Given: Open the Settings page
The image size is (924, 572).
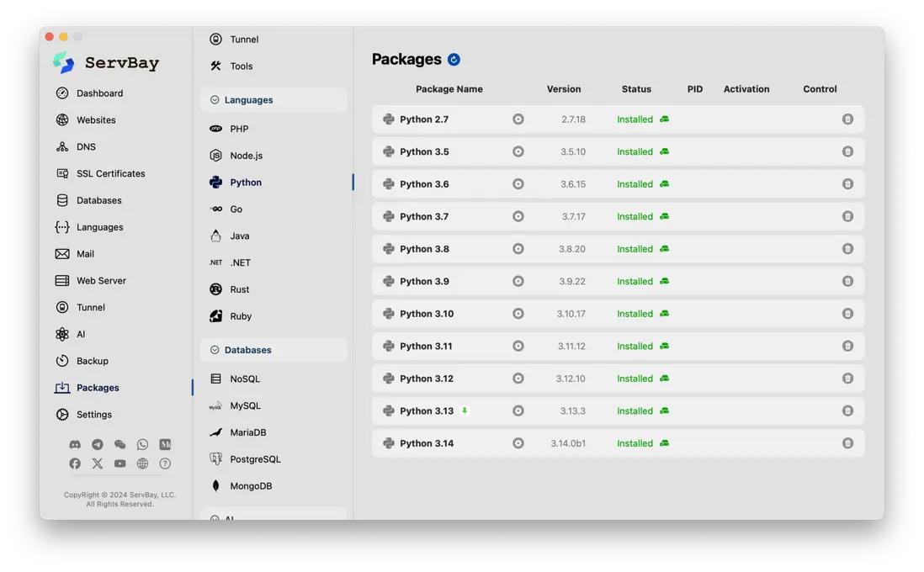Looking at the screenshot, I should pos(93,415).
